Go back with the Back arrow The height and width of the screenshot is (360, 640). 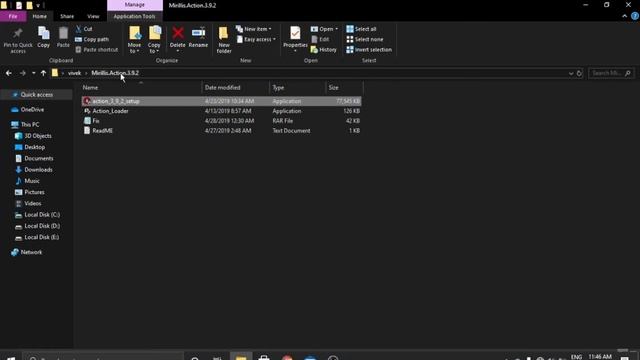tap(9, 73)
